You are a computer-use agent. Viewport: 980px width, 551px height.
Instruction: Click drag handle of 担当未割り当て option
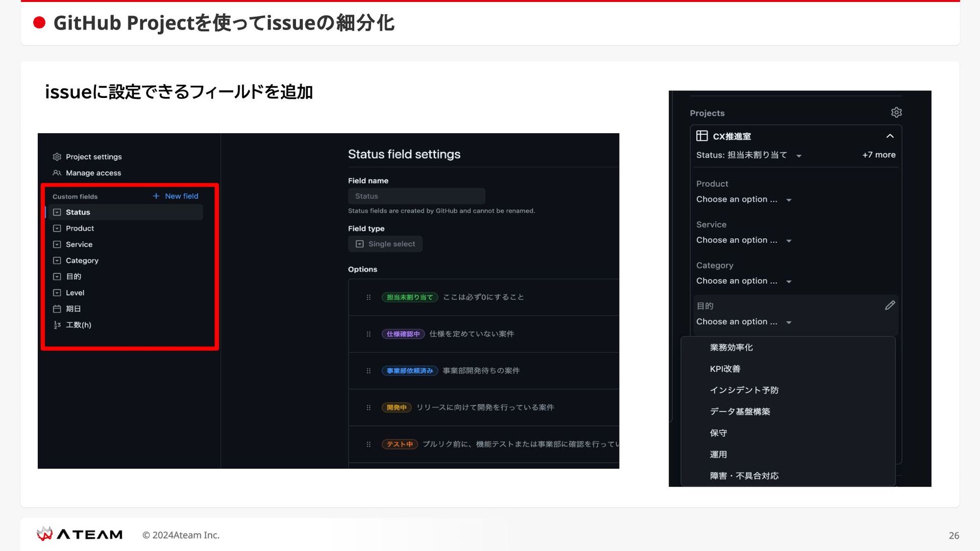(x=369, y=297)
